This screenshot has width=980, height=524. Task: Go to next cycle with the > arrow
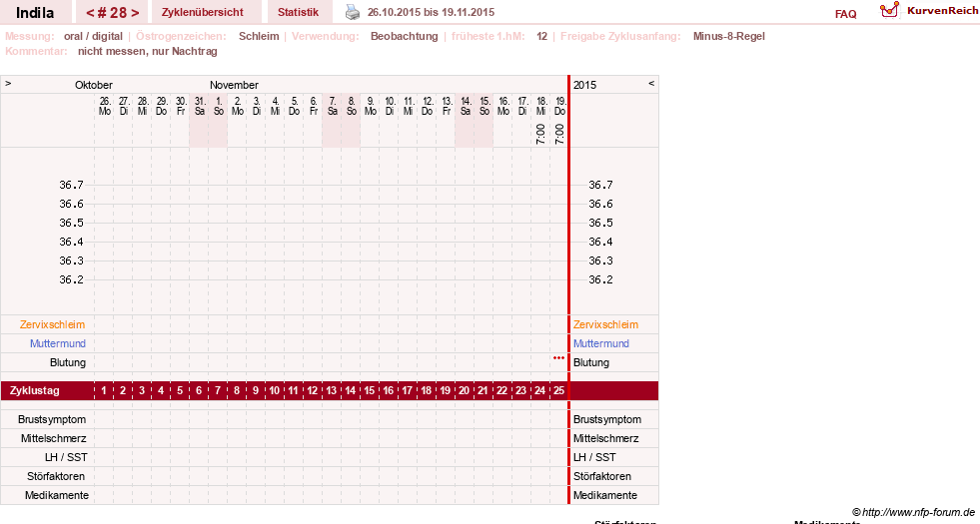(x=135, y=13)
